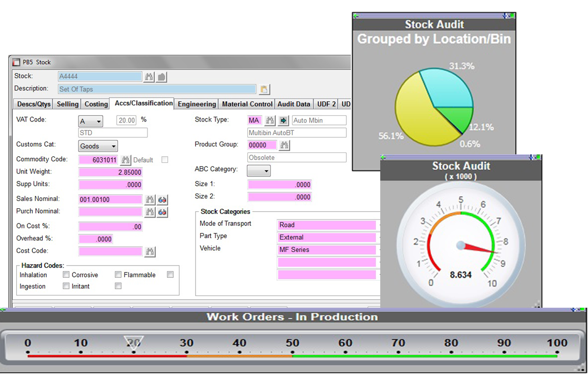The image size is (588, 392).
Task: Search Commodity Code using its binoculars icon
Action: [x=126, y=160]
